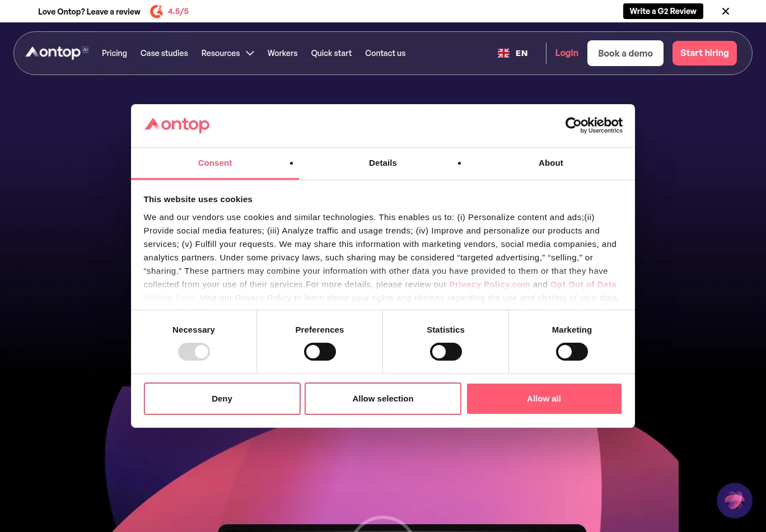Click the Allow selection button
This screenshot has height=532, width=766.
(383, 399)
